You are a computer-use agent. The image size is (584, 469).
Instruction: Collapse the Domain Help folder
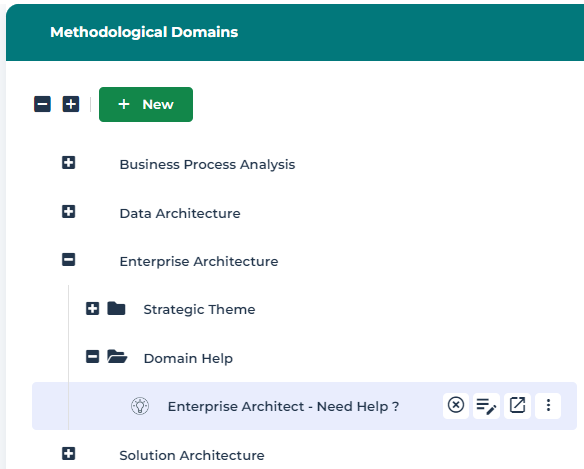(92, 356)
